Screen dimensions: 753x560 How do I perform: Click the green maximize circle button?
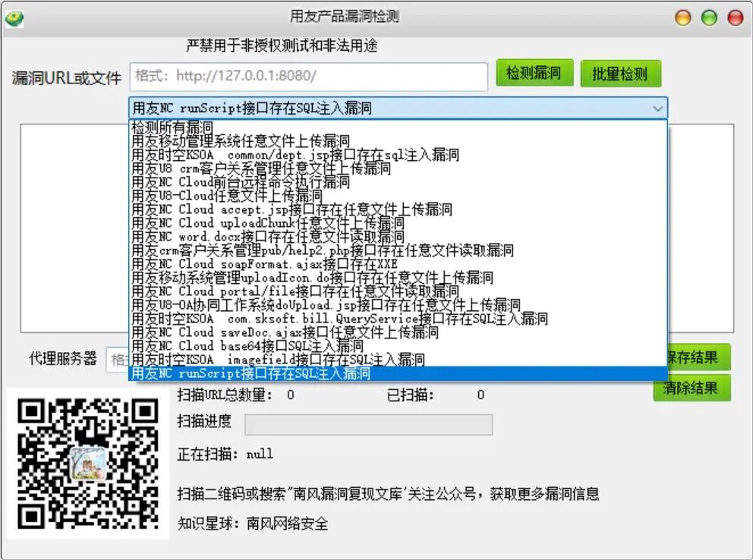point(709,17)
